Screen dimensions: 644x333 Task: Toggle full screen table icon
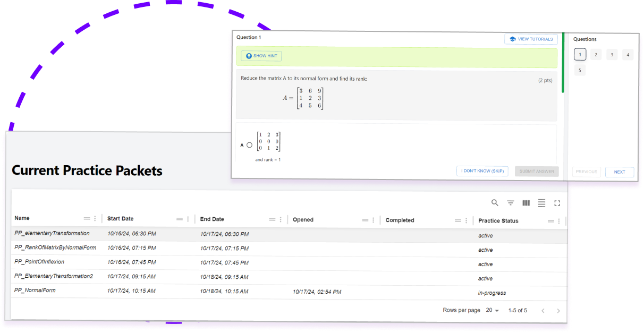click(557, 203)
